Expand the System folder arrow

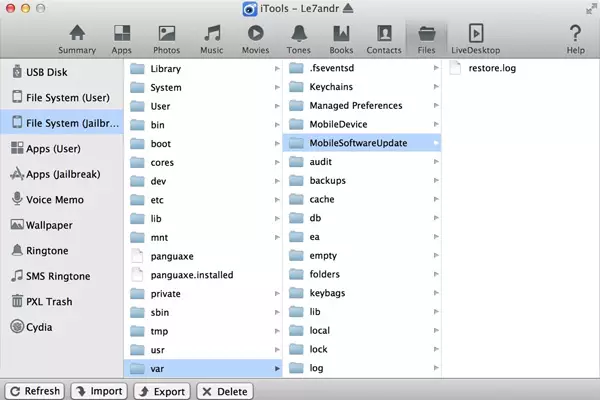click(277, 87)
